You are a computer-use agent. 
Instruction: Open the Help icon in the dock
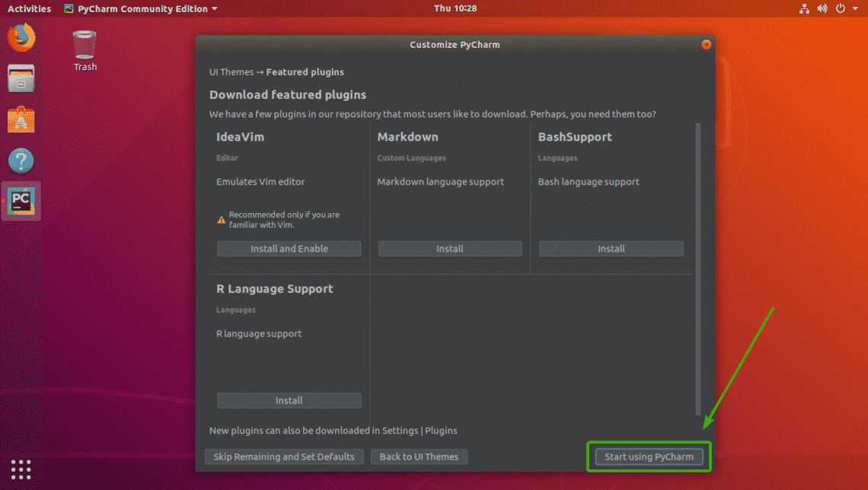[21, 161]
